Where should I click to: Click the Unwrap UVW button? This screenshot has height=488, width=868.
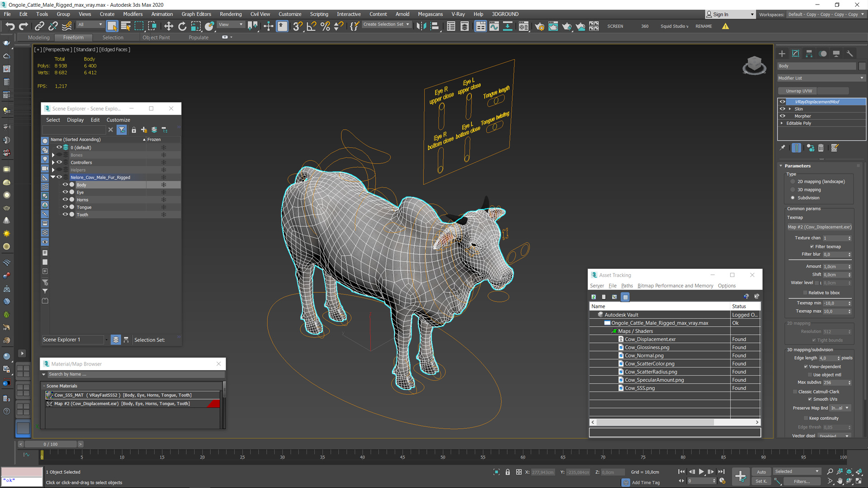[799, 91]
